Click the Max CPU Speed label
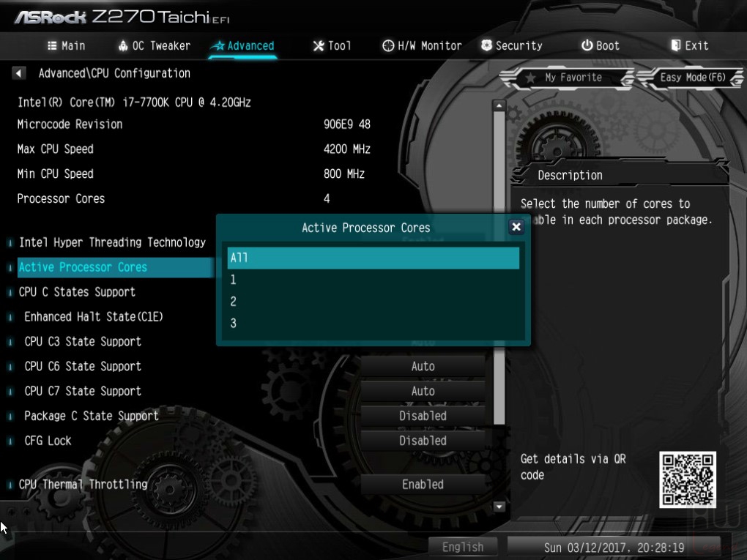 click(x=55, y=149)
